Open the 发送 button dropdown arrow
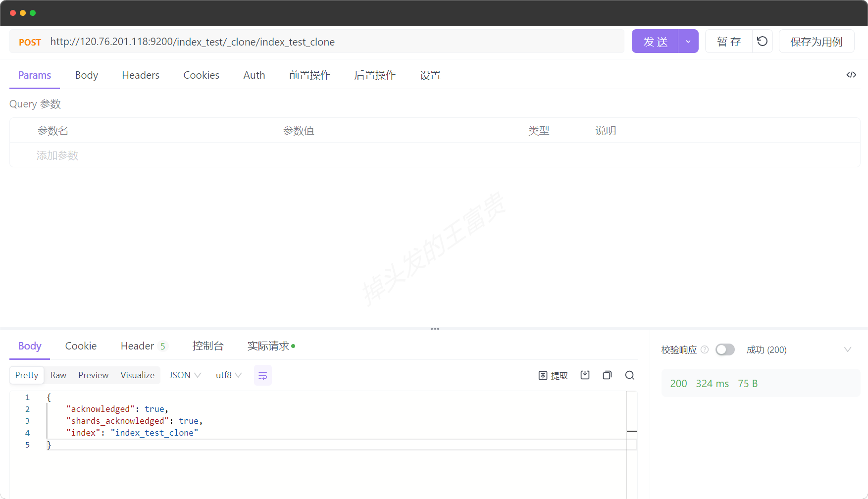 (688, 41)
